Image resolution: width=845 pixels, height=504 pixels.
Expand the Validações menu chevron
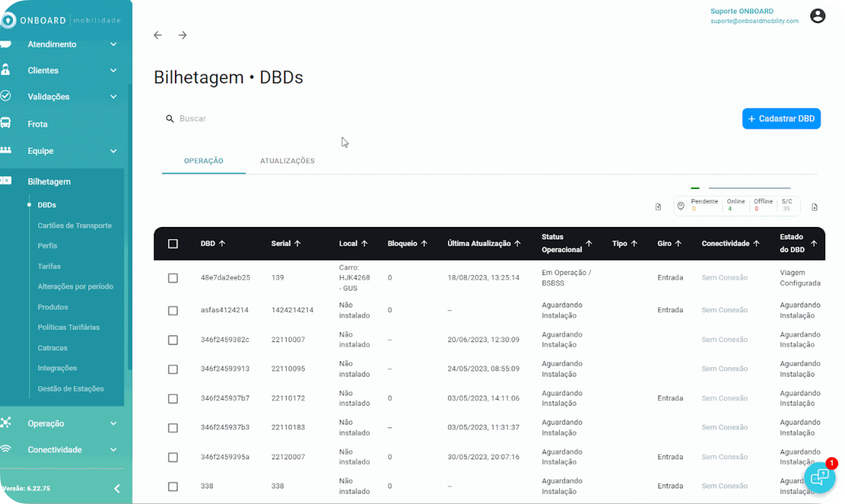pyautogui.click(x=113, y=97)
